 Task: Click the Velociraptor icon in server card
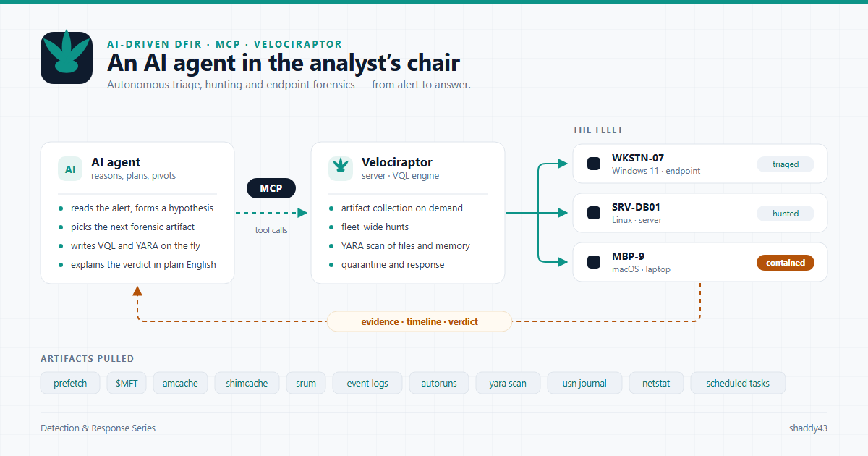click(341, 169)
